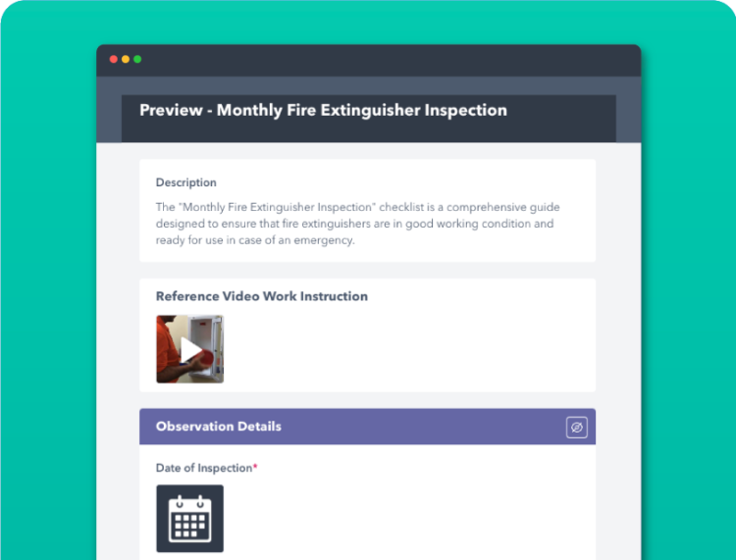This screenshot has height=560, width=736.
Task: Click the Reference Video Work Instruction heading
Action: click(x=262, y=296)
